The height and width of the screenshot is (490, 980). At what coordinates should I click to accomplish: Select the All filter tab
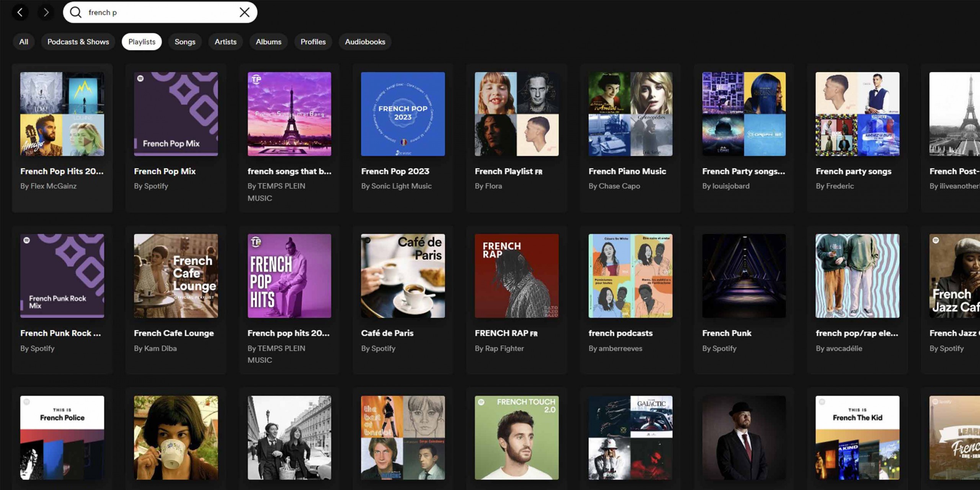(24, 42)
